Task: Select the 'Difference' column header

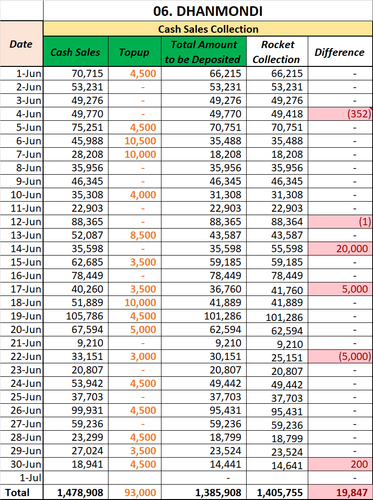Action: click(340, 52)
